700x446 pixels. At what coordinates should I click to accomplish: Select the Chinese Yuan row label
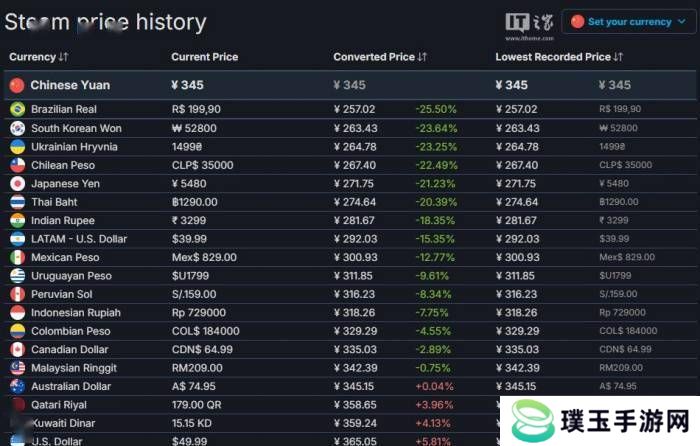pos(70,85)
